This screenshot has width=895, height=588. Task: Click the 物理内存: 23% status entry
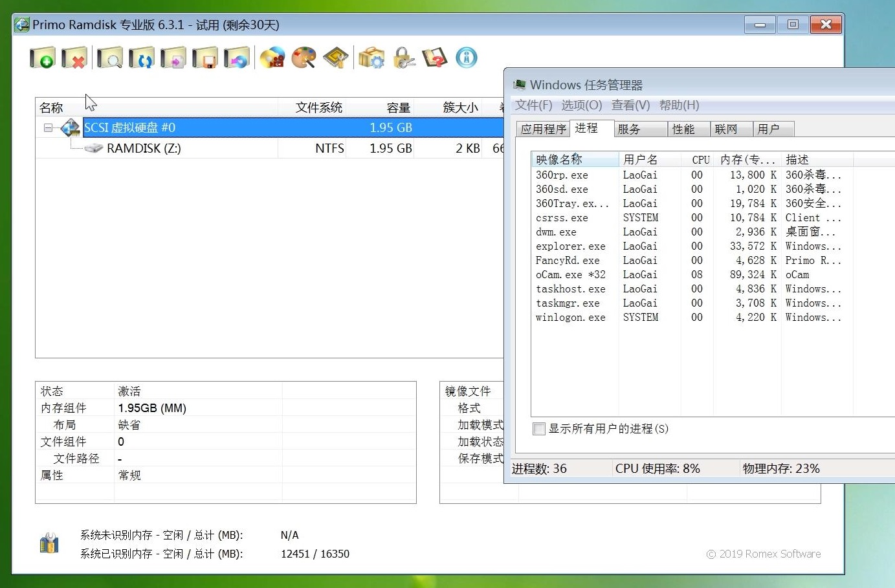click(x=781, y=468)
